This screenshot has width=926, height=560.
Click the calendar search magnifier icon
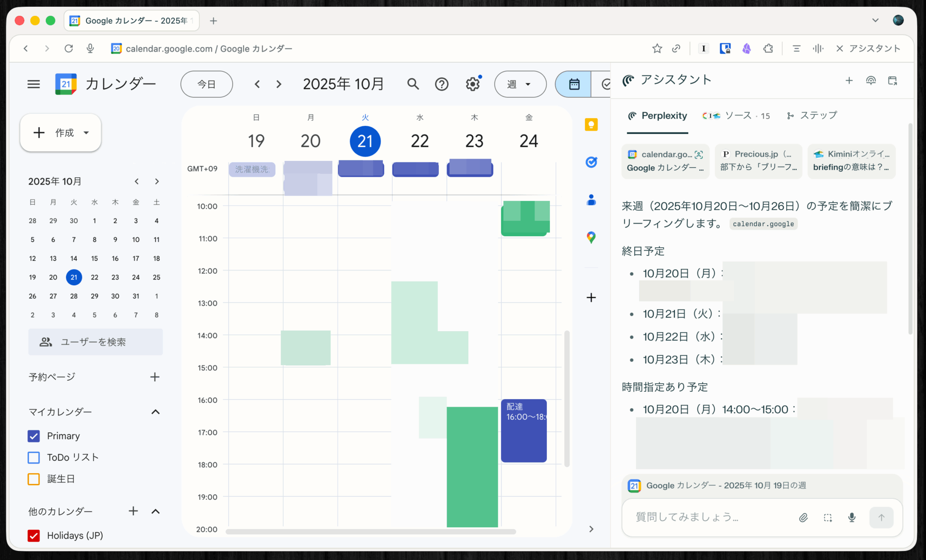pyautogui.click(x=413, y=84)
